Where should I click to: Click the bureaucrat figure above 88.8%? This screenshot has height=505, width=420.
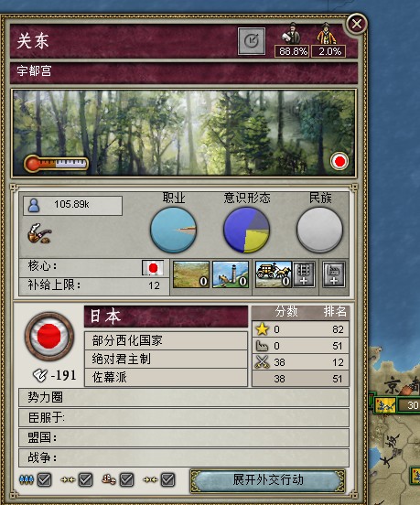pyautogui.click(x=292, y=34)
